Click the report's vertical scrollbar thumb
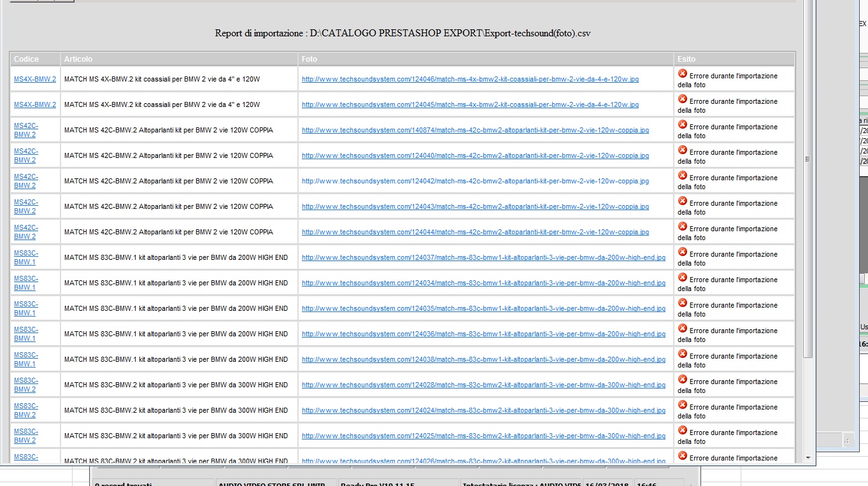Image resolution: width=868 pixels, height=486 pixels. coord(808,178)
